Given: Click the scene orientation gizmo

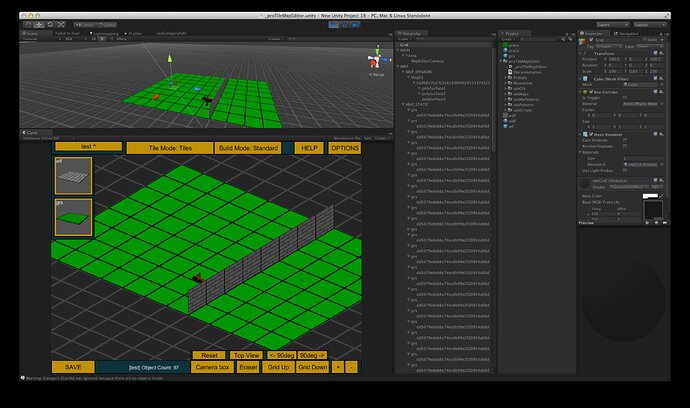Looking at the screenshot, I should [377, 59].
